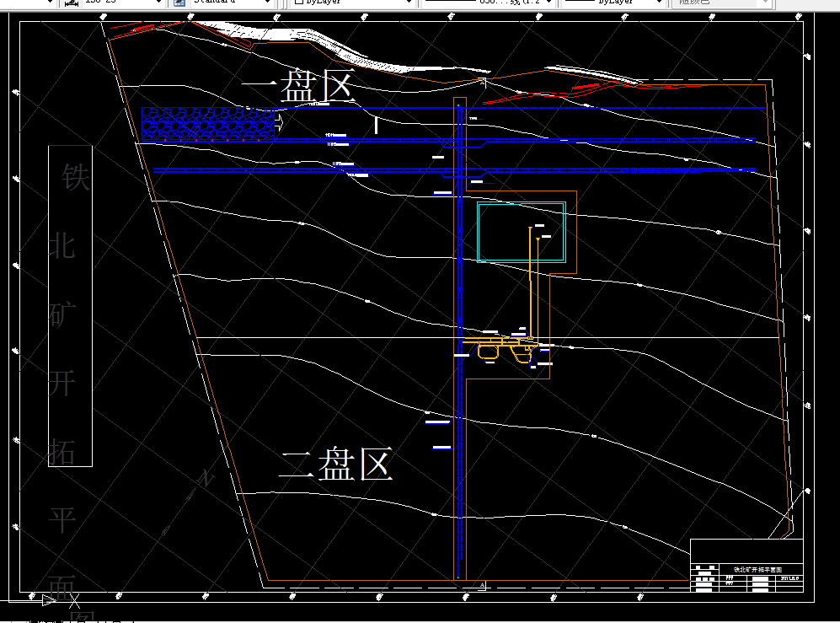
Task: Click the 平 character below the title box
Action: [62, 520]
